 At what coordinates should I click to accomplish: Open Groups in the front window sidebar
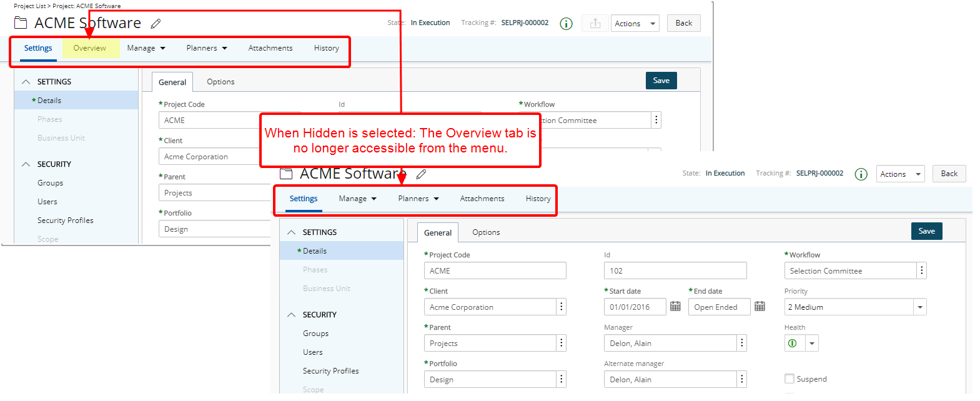coord(315,334)
